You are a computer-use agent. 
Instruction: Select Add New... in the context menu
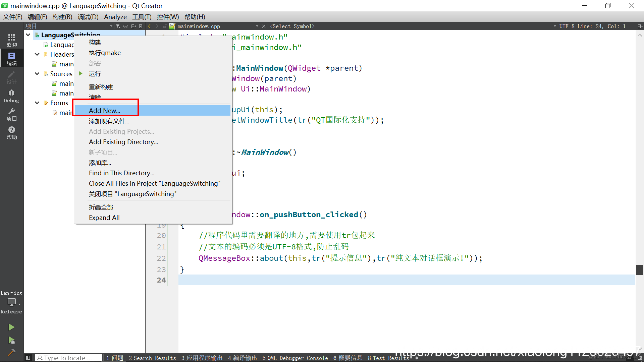click(153, 111)
